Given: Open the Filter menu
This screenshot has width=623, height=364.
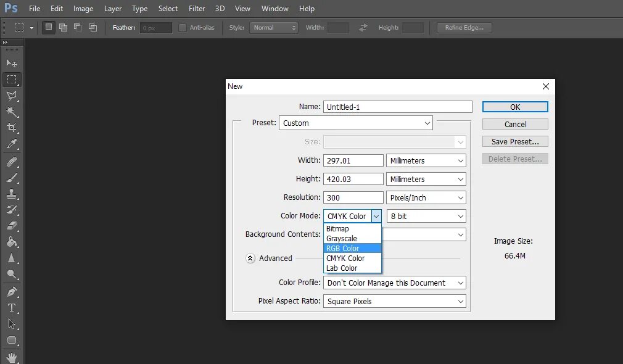Looking at the screenshot, I should click(x=197, y=9).
